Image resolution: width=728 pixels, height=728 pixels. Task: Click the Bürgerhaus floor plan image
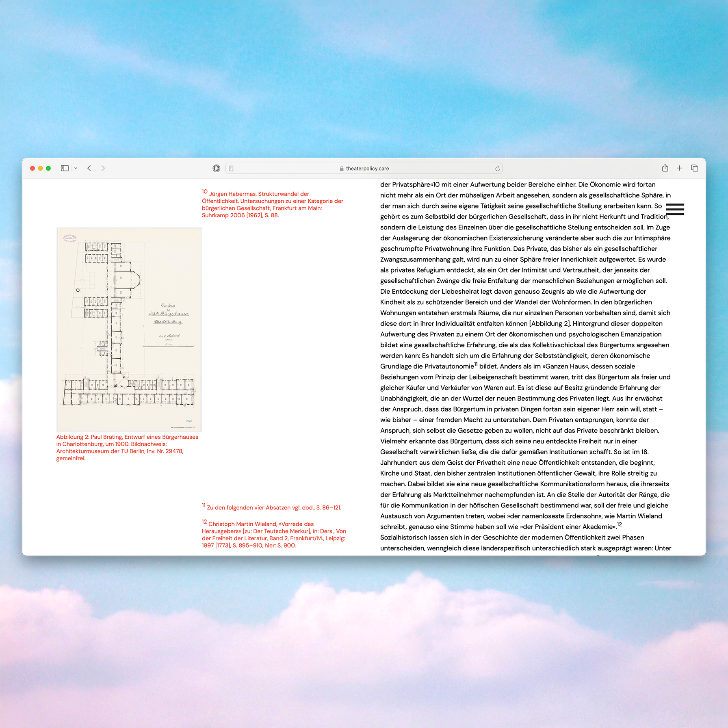click(x=129, y=329)
